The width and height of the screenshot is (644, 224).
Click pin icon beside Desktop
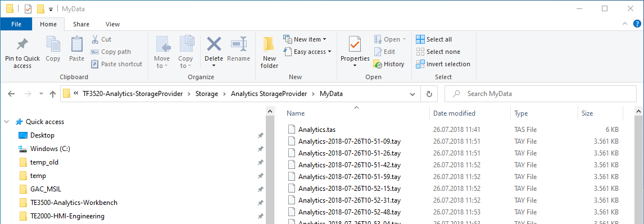point(260,135)
